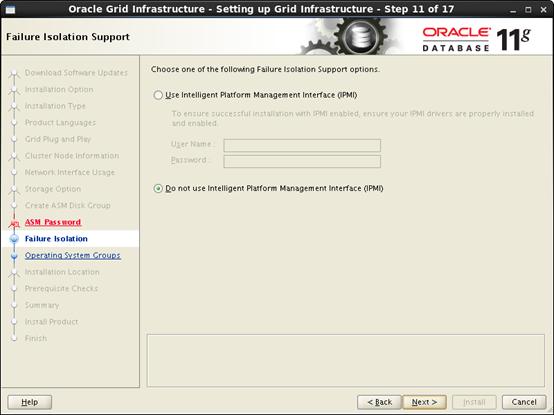Go back with the Back button
The image size is (554, 415).
pos(379,402)
